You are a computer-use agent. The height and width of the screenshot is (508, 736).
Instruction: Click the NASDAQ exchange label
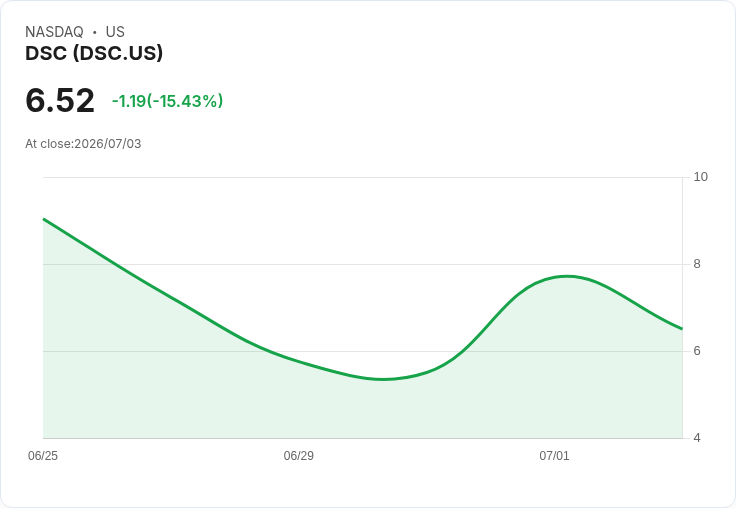pos(54,32)
